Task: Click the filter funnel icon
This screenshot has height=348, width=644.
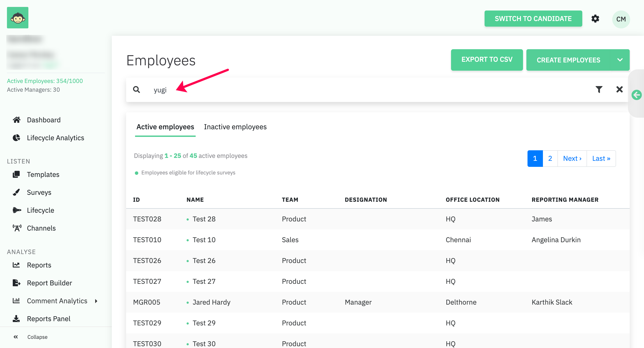Action: 599,89
